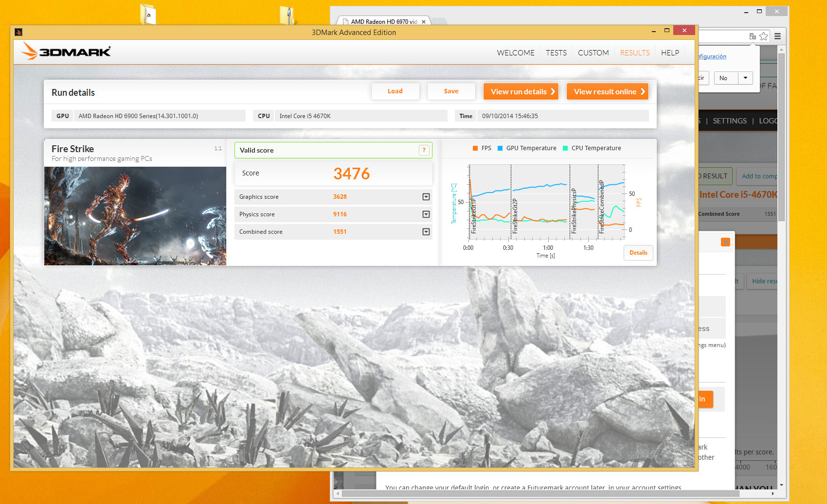This screenshot has height=504, width=827.
Task: Click the 3DMark logo in header
Action: click(67, 52)
